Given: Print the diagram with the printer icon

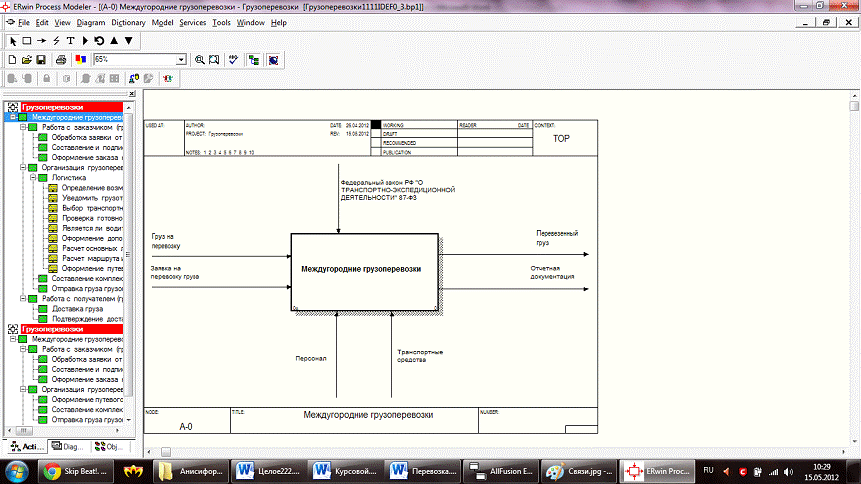Looking at the screenshot, I should coord(60,59).
